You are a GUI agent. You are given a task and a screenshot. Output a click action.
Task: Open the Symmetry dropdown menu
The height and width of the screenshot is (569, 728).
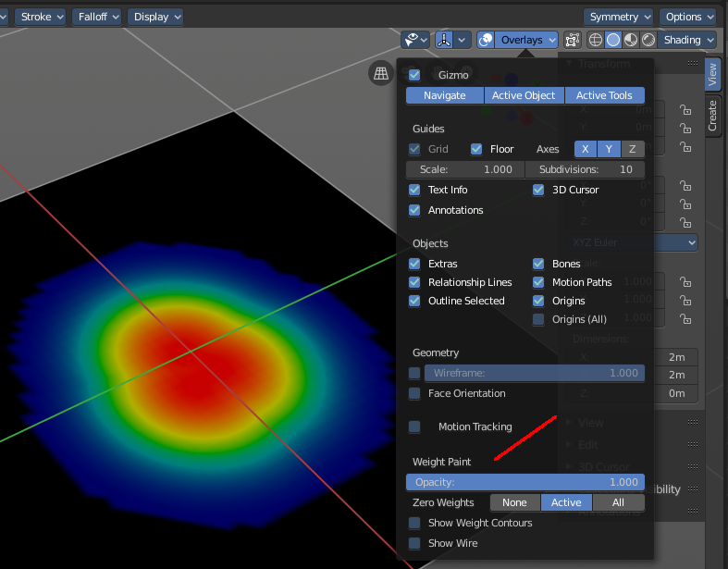tap(619, 17)
